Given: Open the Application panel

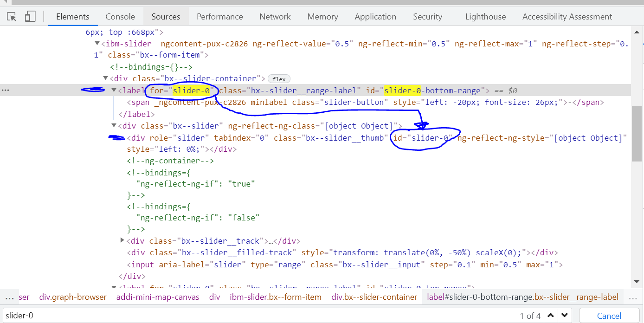Looking at the screenshot, I should (375, 16).
